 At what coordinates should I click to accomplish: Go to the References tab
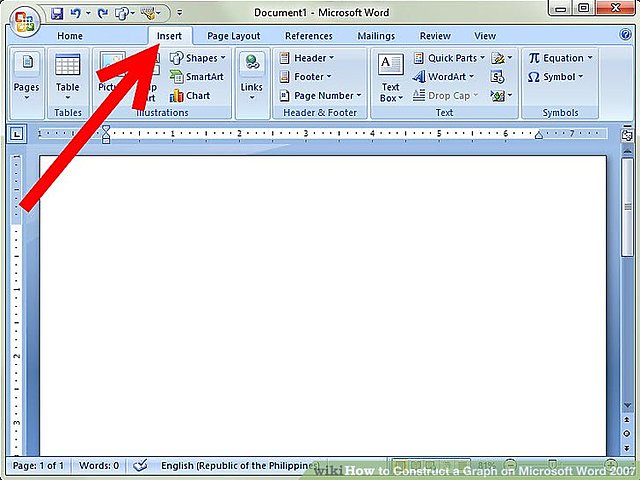(309, 36)
